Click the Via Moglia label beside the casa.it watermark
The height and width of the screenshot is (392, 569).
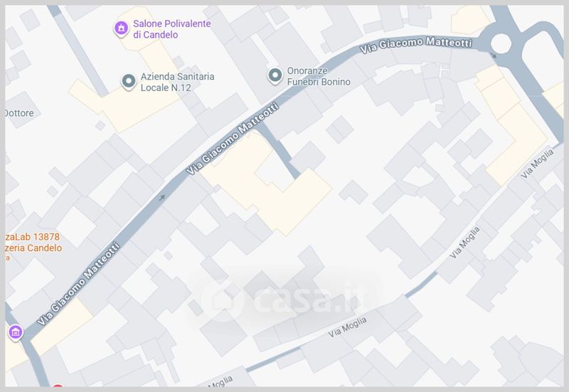pyautogui.click(x=347, y=327)
